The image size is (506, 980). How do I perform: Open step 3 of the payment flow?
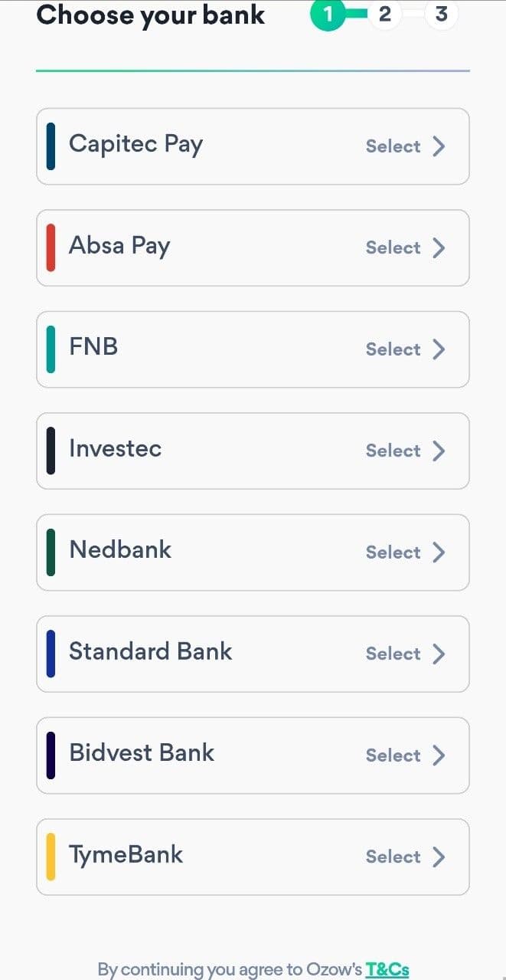(441, 13)
